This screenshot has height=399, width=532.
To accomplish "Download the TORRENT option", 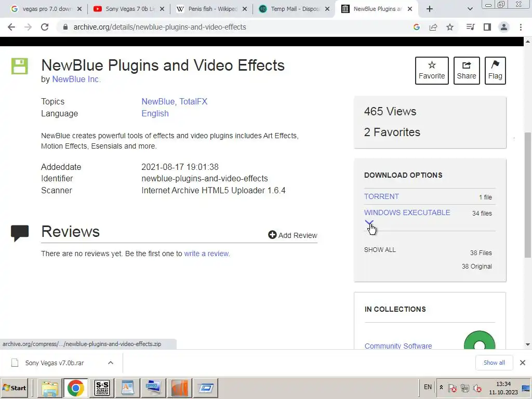I will pos(381,196).
